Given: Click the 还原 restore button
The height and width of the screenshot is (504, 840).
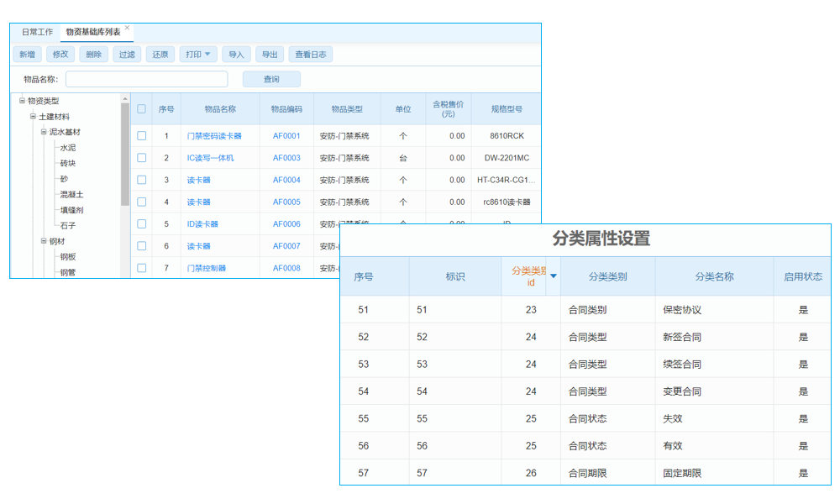Looking at the screenshot, I should pos(159,53).
